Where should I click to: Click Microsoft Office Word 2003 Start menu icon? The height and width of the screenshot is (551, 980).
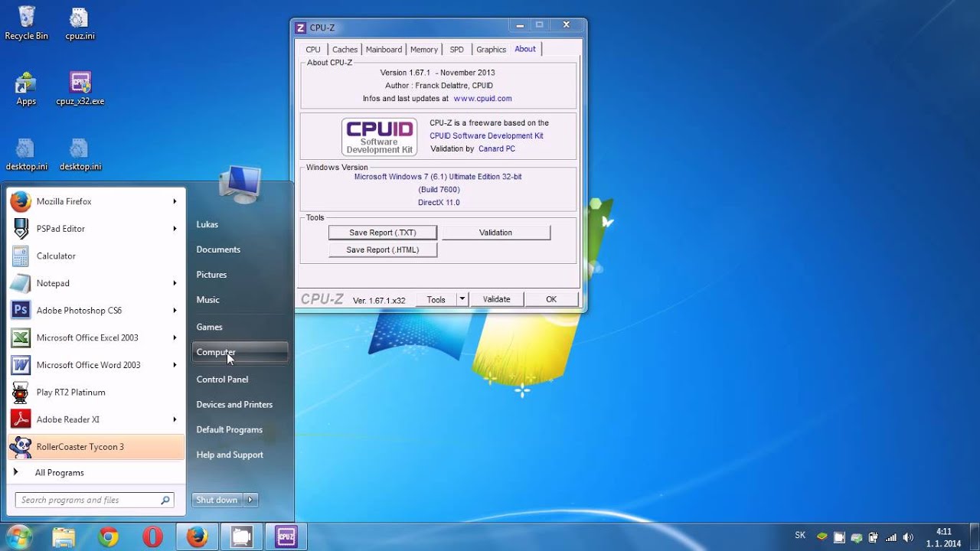21,365
